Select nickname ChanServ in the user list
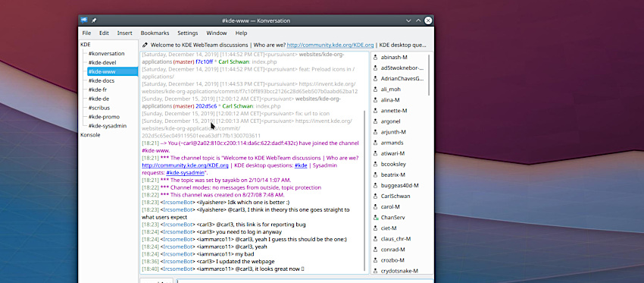Image resolution: width=644 pixels, height=283 pixels. click(x=392, y=218)
